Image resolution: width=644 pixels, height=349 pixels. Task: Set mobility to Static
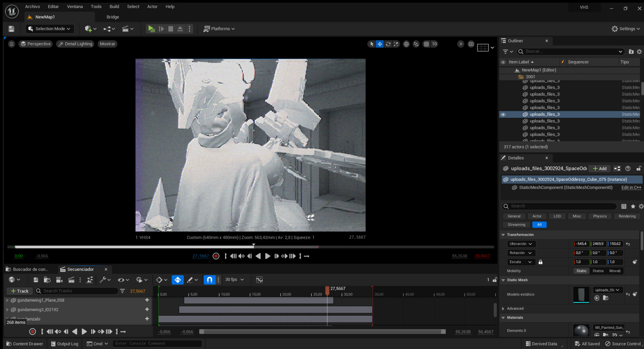tap(582, 271)
